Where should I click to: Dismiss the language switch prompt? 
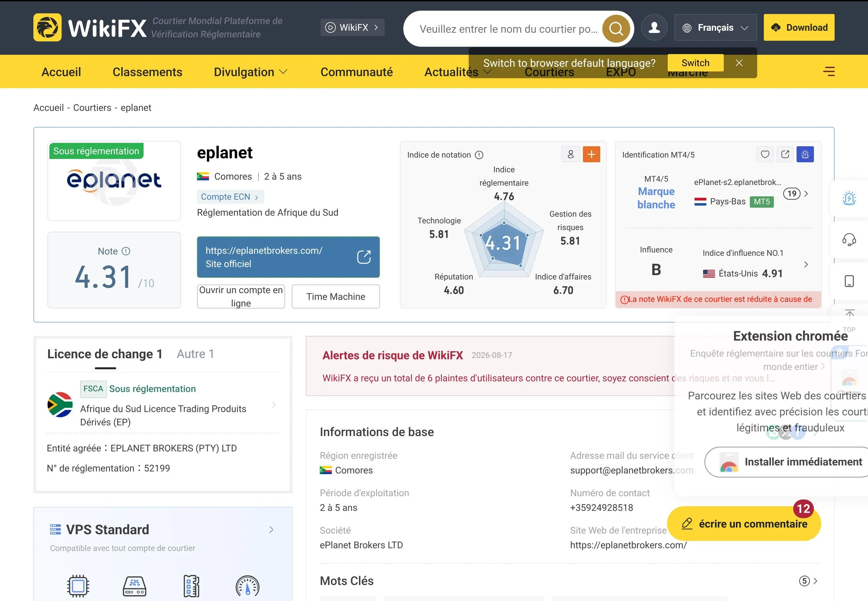click(739, 63)
